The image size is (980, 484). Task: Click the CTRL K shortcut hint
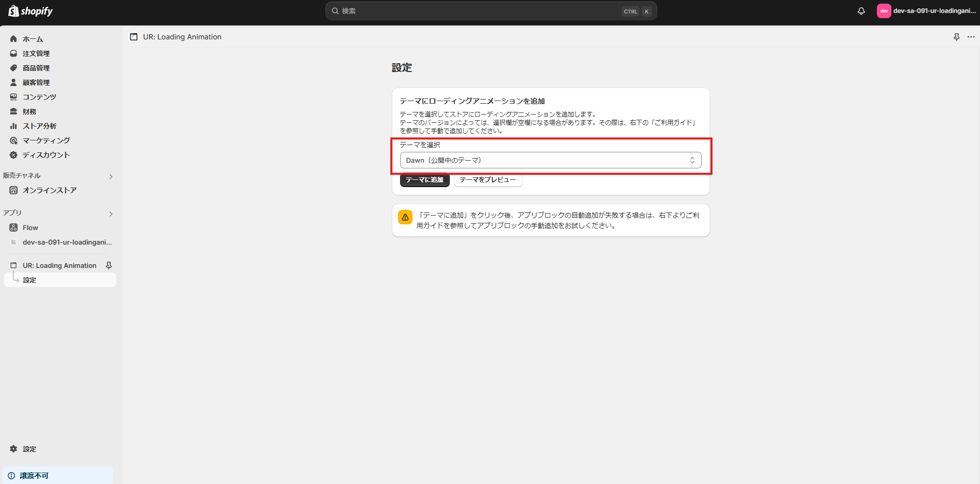tap(637, 11)
